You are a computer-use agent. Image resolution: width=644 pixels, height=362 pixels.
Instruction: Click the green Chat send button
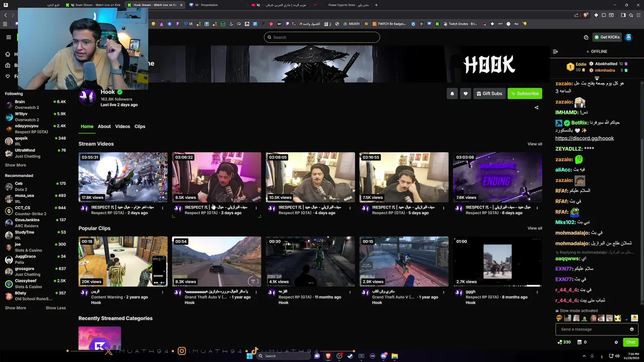630,342
